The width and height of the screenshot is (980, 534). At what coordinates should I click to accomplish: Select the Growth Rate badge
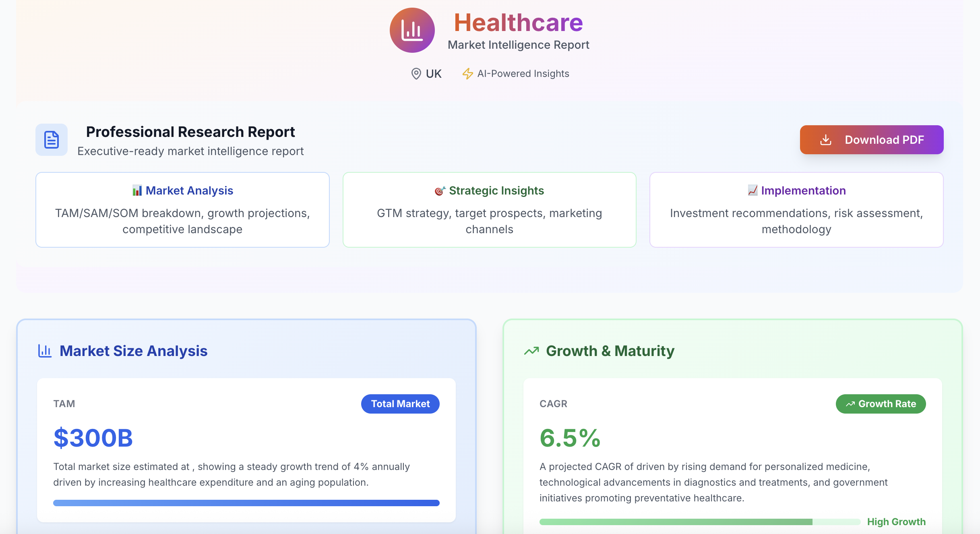881,404
